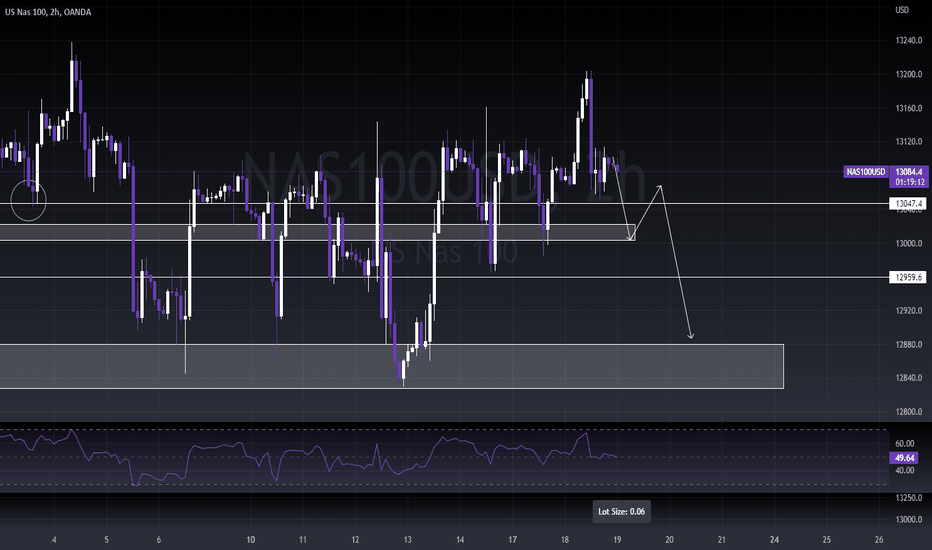932x550 pixels.
Task: Click the 12800.0 price axis label
Action: coord(909,411)
